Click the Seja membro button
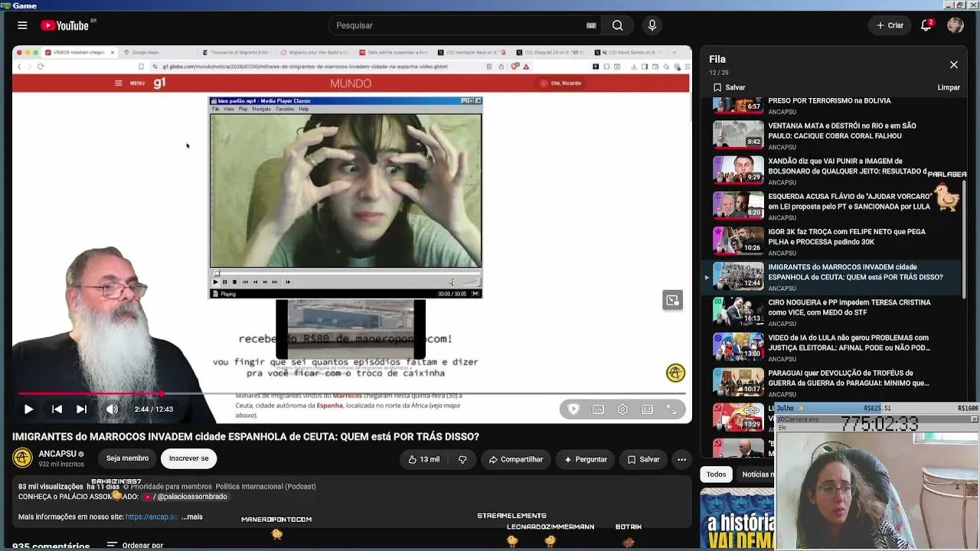 click(127, 458)
